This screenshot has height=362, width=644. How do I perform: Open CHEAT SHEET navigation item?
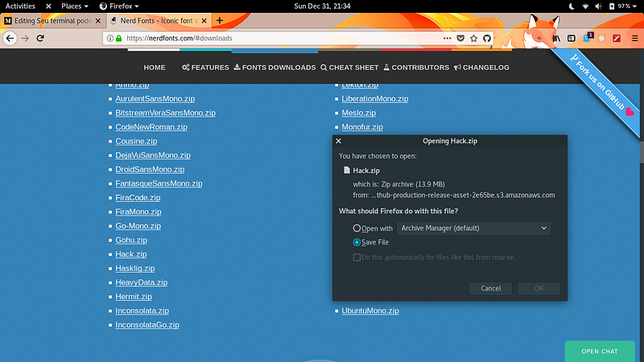pos(349,68)
